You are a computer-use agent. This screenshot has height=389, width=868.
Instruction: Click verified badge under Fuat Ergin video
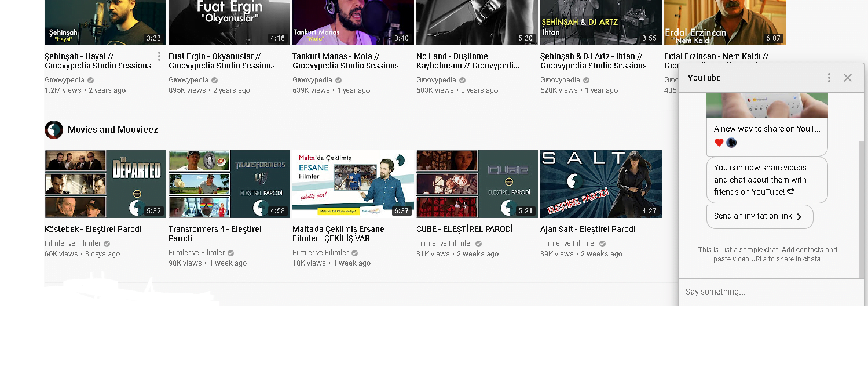pos(215,81)
